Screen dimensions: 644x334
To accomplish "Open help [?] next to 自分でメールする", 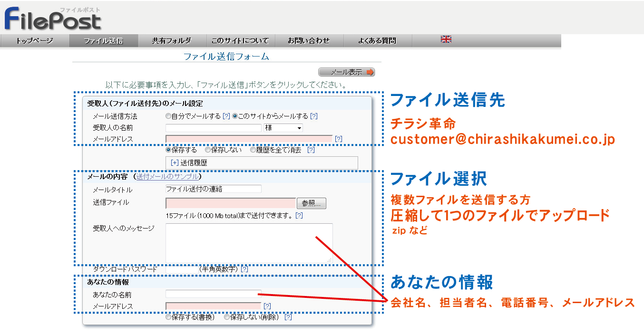I will point(226,116).
